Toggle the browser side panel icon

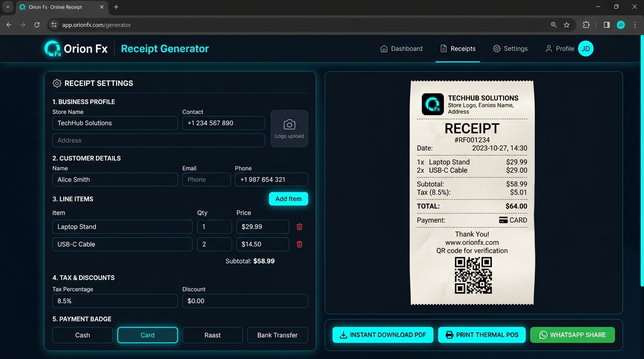[x=607, y=25]
